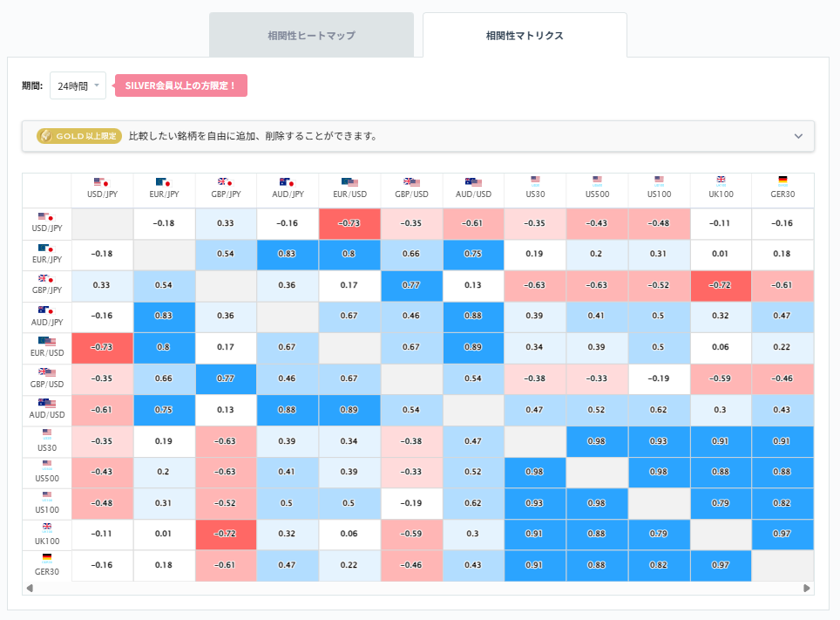Expand the GOLD以上限定 banner chevron
This screenshot has width=840, height=620.
click(797, 136)
